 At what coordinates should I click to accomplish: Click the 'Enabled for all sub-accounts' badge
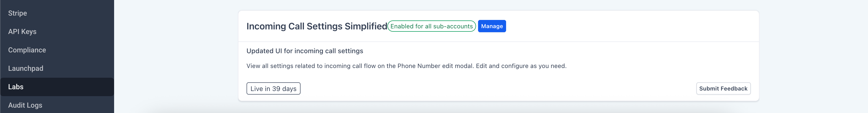[x=431, y=26]
